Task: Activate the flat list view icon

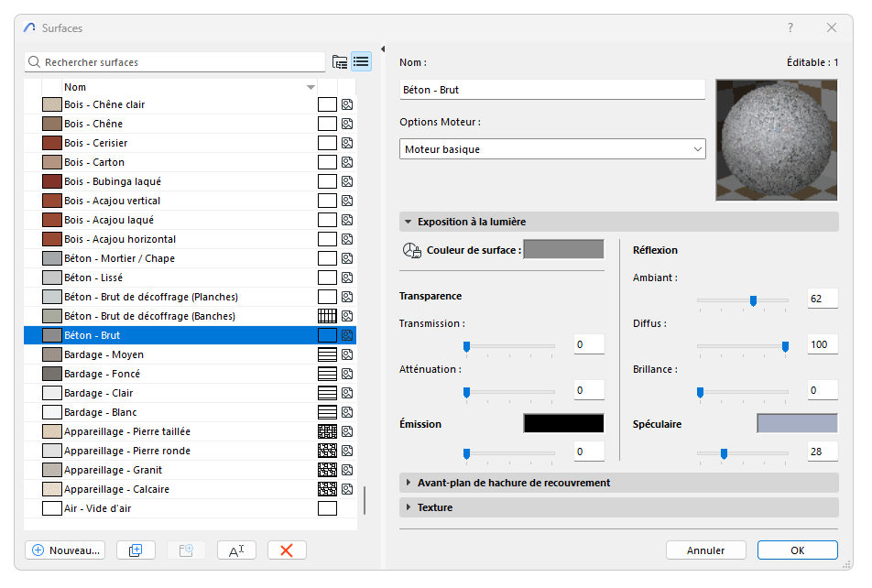Action: click(x=361, y=61)
